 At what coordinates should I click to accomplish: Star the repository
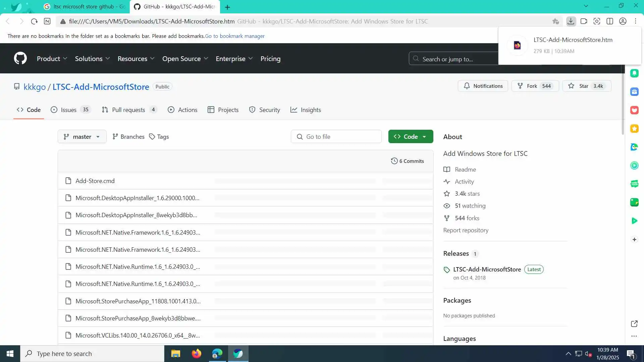587,86
